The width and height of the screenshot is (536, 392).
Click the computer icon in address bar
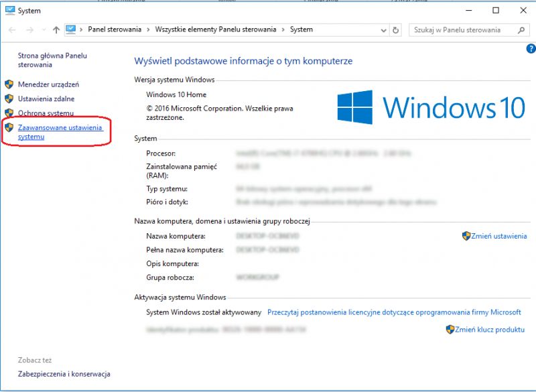pos(71,29)
